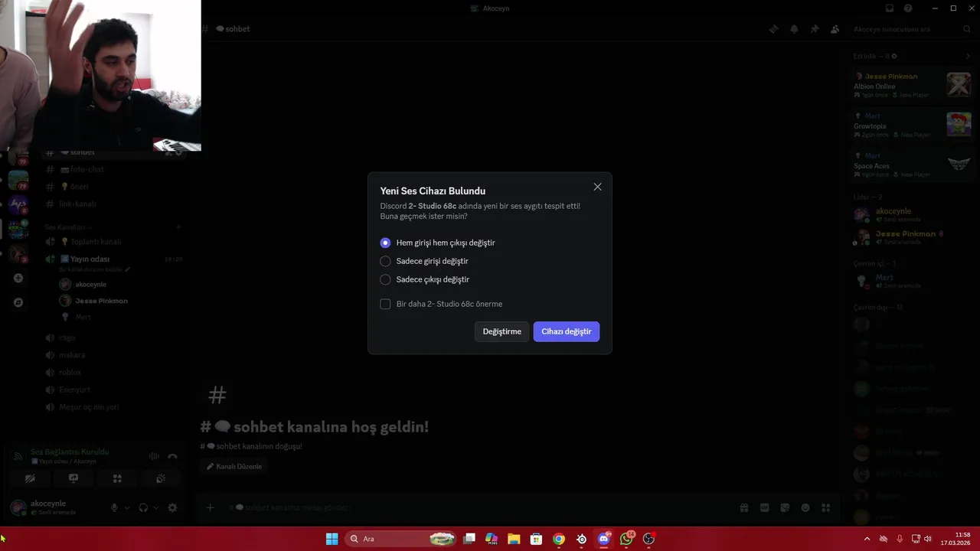Open Mert's Growtopia activity card
The image size is (980, 551).
click(x=912, y=125)
